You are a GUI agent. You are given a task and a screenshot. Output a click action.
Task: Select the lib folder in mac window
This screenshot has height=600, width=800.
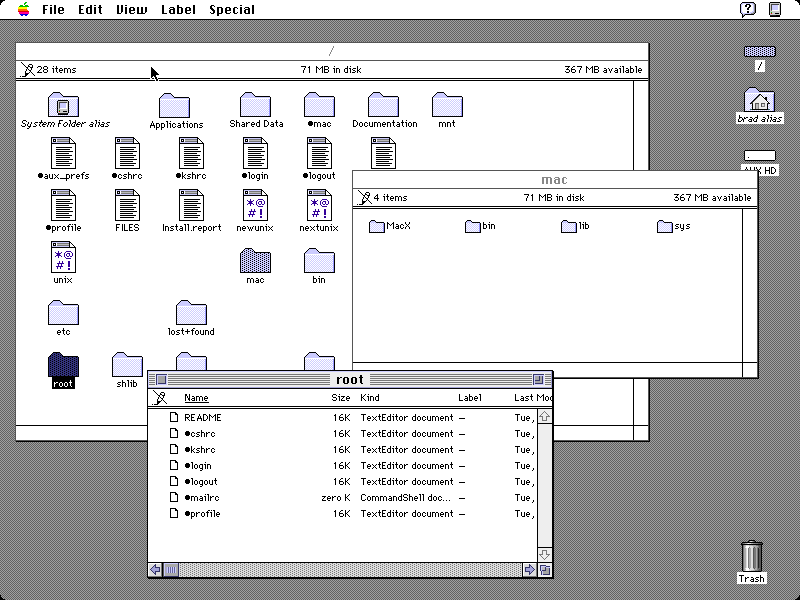pos(568,226)
